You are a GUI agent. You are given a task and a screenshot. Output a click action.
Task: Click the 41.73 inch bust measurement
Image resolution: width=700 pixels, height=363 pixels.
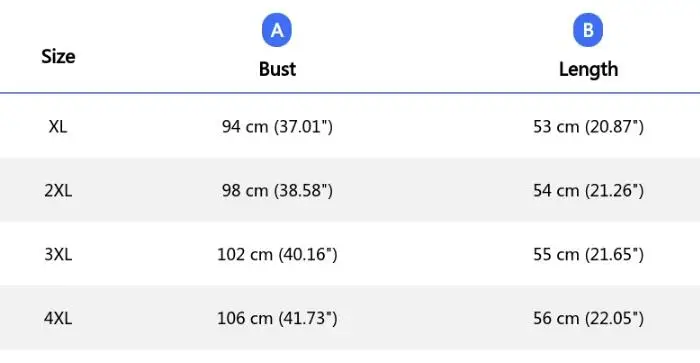(x=308, y=318)
